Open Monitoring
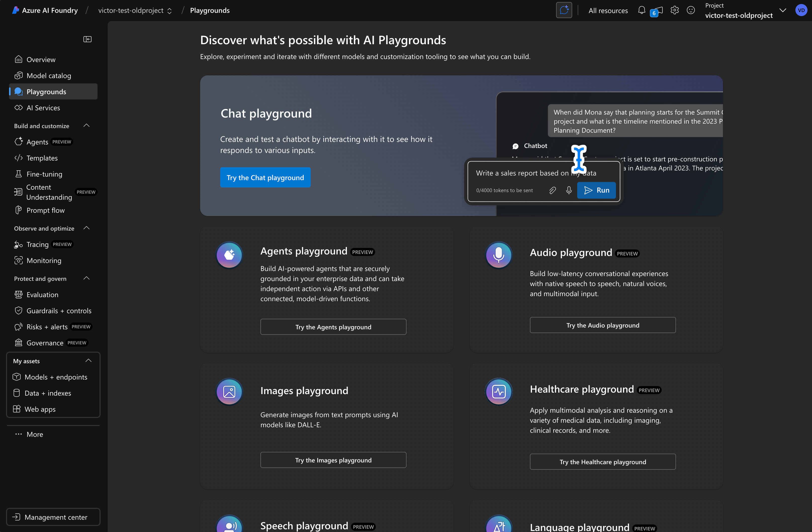Image resolution: width=812 pixels, height=532 pixels. point(53,260)
